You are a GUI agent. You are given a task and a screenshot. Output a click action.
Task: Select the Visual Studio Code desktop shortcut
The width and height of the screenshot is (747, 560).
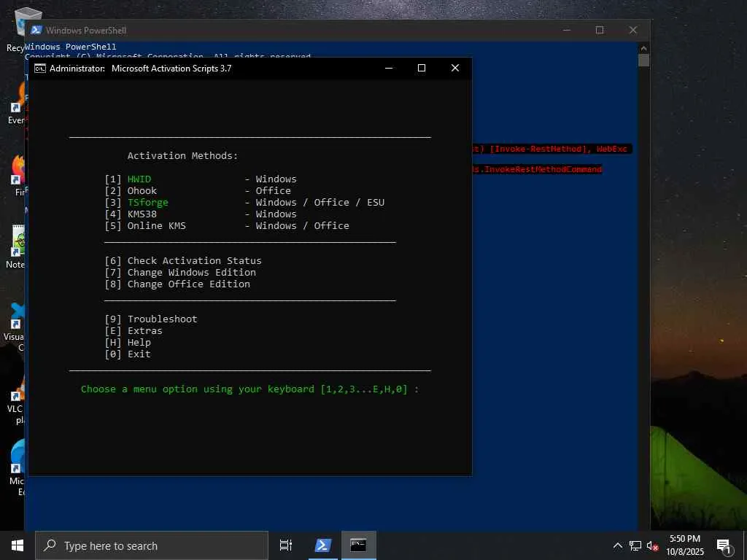tap(15, 327)
